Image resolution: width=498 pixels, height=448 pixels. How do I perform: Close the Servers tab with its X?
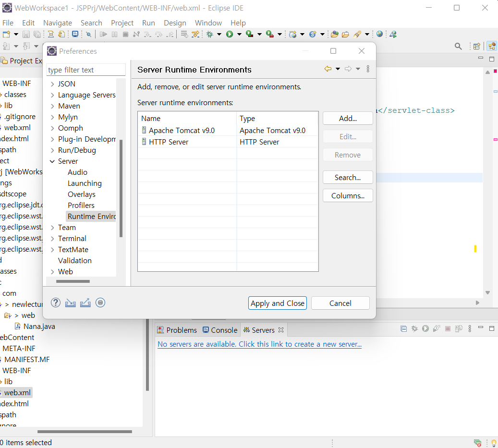(281, 330)
